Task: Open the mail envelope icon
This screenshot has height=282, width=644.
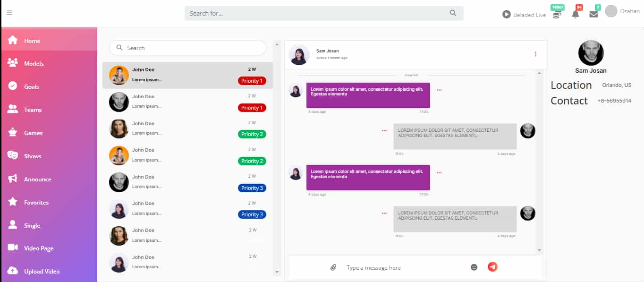Action: 593,14
